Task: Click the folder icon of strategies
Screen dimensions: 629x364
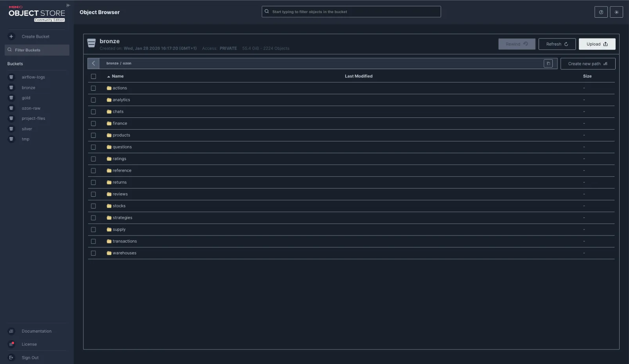Action: tap(109, 218)
